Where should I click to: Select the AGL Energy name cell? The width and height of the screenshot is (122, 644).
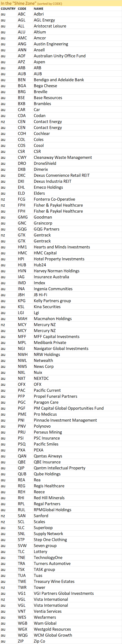click(x=77, y=20)
